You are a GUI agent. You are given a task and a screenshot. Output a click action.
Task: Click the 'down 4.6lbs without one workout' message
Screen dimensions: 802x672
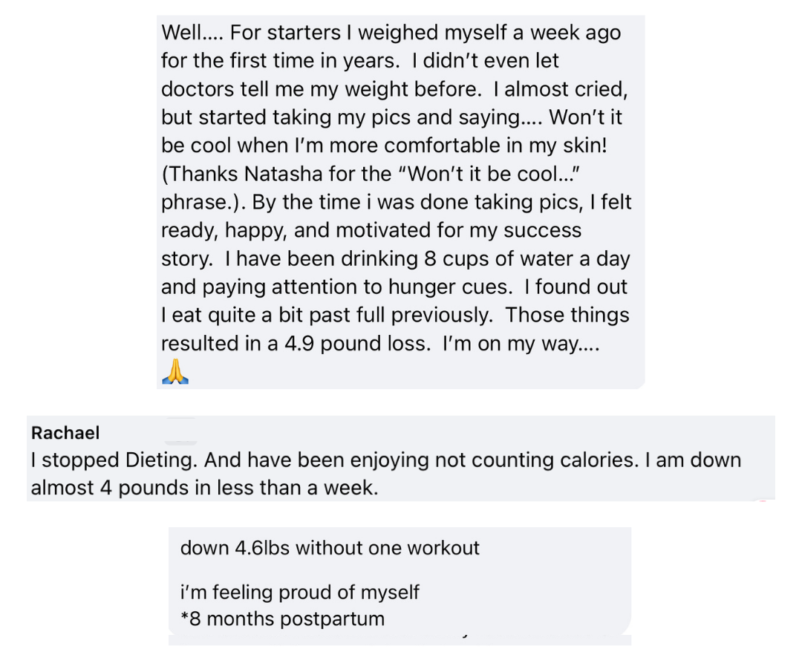tap(330, 548)
